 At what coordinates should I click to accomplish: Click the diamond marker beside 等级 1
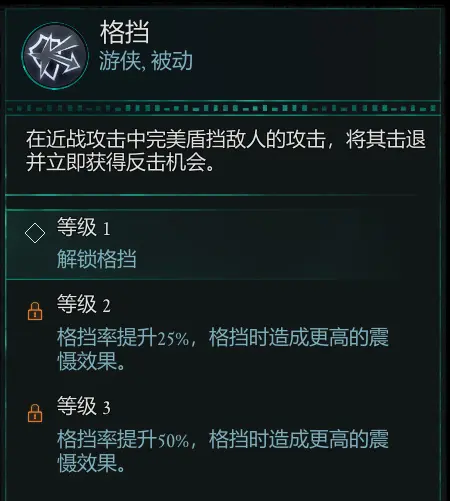coord(35,233)
